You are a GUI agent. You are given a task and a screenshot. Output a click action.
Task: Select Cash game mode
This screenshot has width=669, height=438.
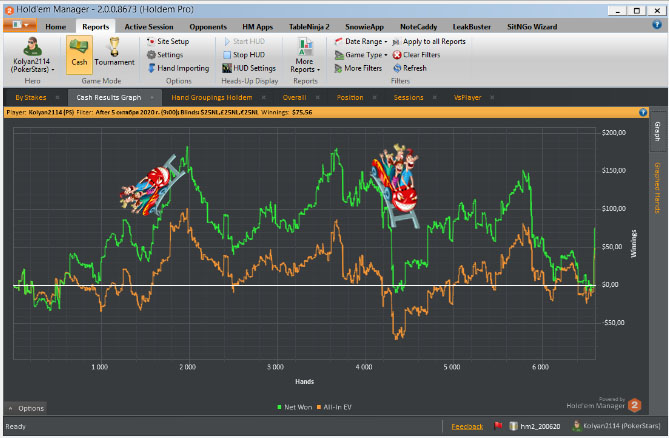click(79, 55)
